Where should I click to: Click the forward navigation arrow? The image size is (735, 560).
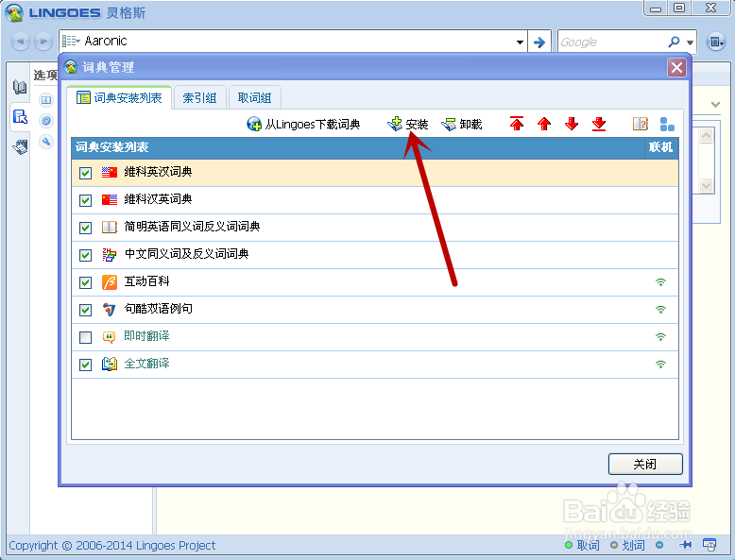[43, 42]
